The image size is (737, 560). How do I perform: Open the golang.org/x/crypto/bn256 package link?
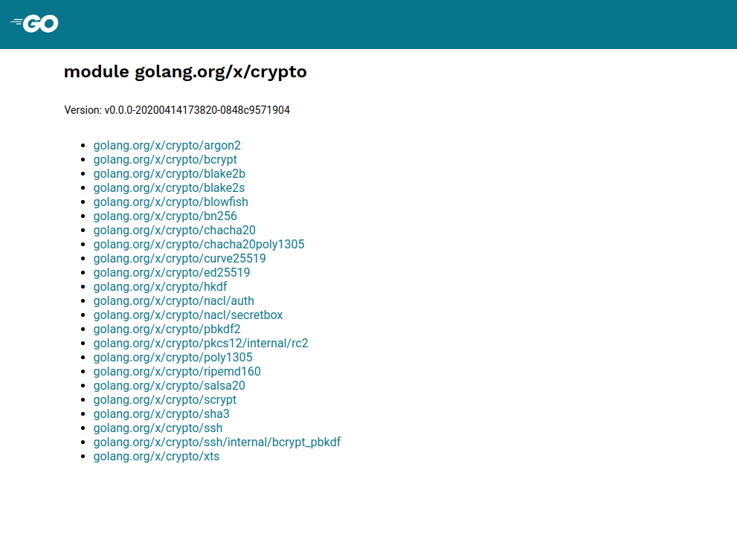coord(164,216)
